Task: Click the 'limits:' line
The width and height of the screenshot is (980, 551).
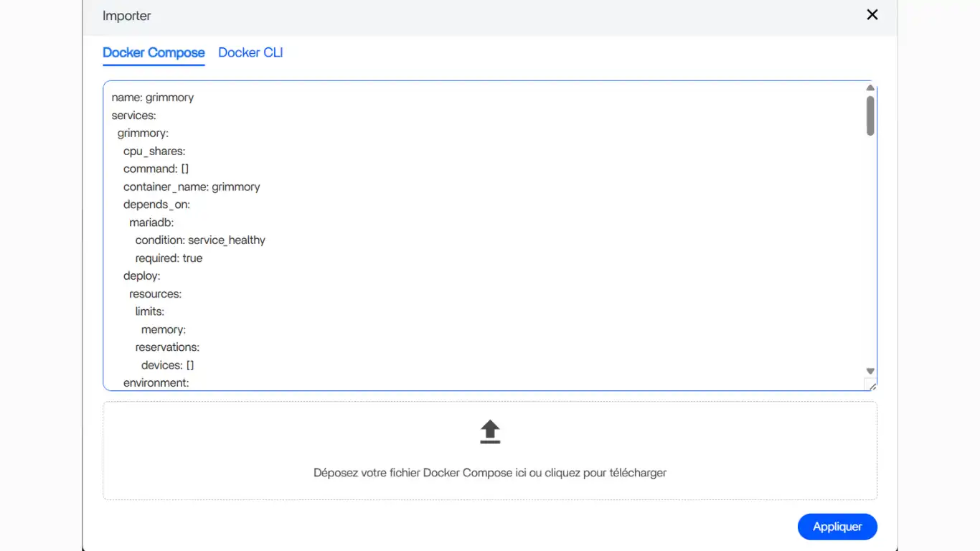Action: coord(150,311)
